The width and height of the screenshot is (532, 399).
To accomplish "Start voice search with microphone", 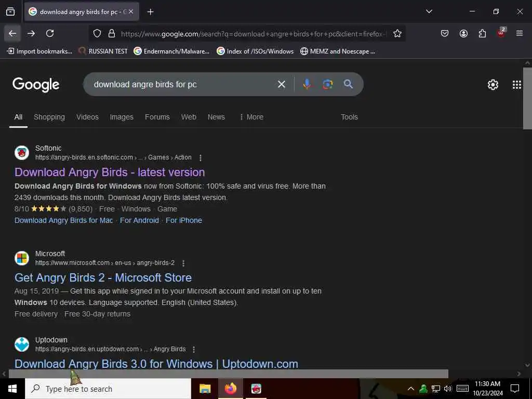I will [x=307, y=84].
